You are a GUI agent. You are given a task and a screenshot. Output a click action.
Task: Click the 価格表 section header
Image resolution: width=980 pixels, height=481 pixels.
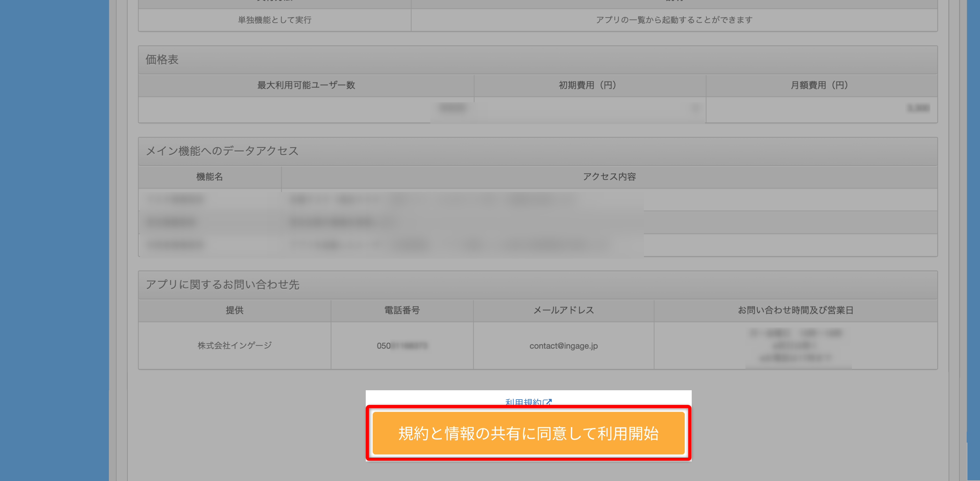point(162,60)
